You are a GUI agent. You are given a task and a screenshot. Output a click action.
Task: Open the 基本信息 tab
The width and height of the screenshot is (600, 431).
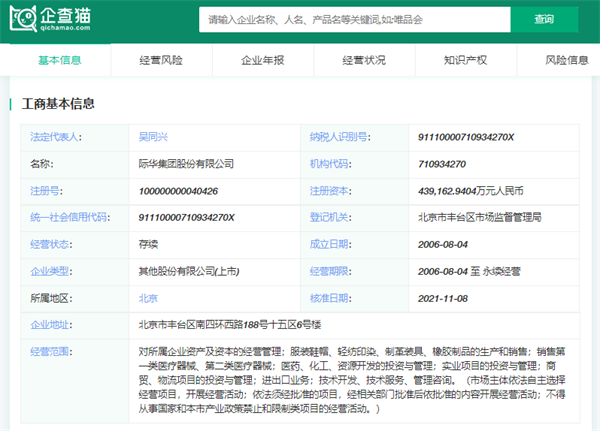coord(60,60)
